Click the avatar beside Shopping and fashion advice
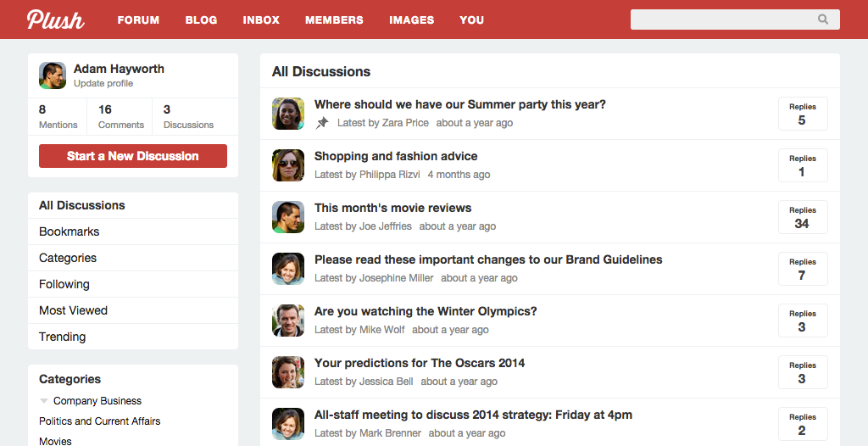Screen dimensions: 868x446 pyautogui.click(x=288, y=165)
